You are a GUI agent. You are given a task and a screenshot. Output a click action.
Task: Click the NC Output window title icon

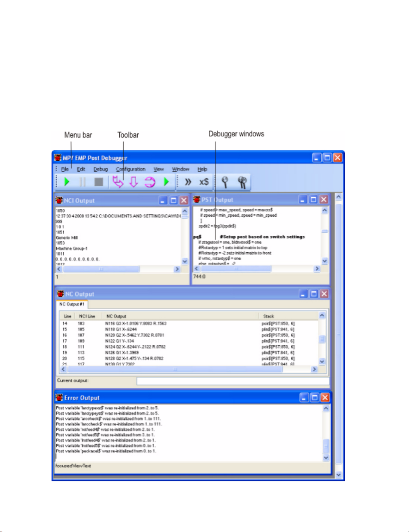pos(60,294)
